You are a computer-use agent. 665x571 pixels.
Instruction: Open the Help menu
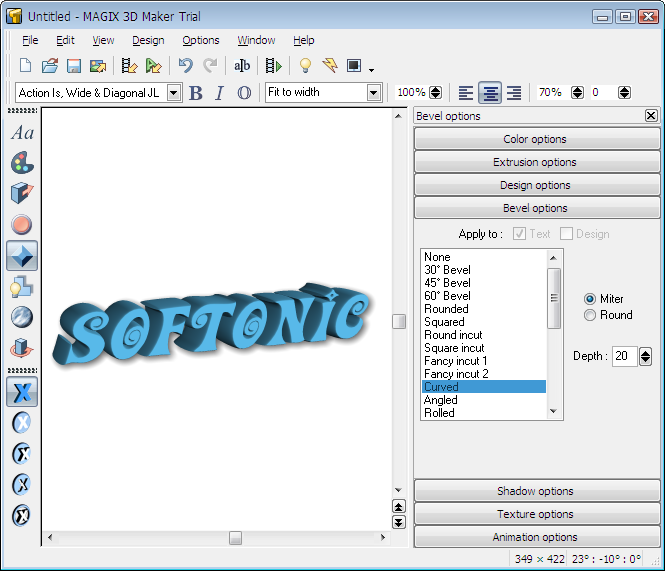(304, 40)
